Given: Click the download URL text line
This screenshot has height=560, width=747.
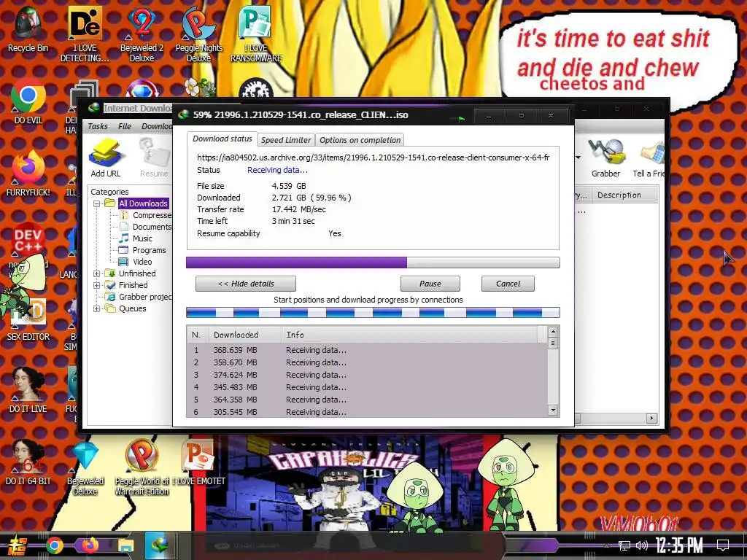Looking at the screenshot, I should click(x=373, y=157).
